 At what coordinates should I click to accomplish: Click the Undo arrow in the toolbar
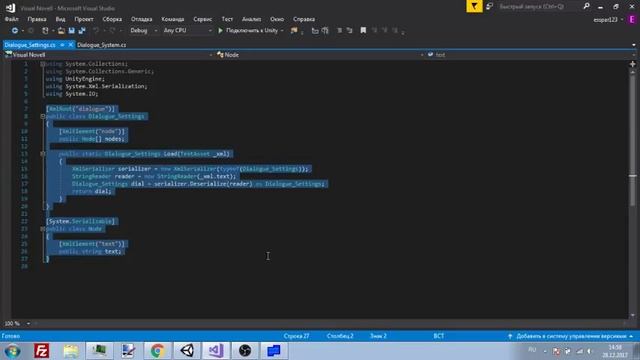(96, 31)
